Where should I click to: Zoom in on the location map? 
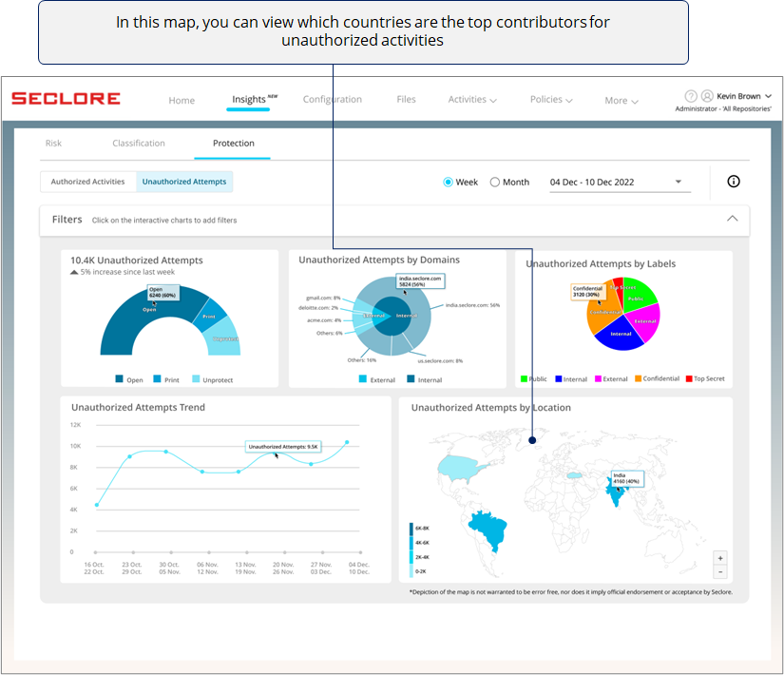coord(720,558)
